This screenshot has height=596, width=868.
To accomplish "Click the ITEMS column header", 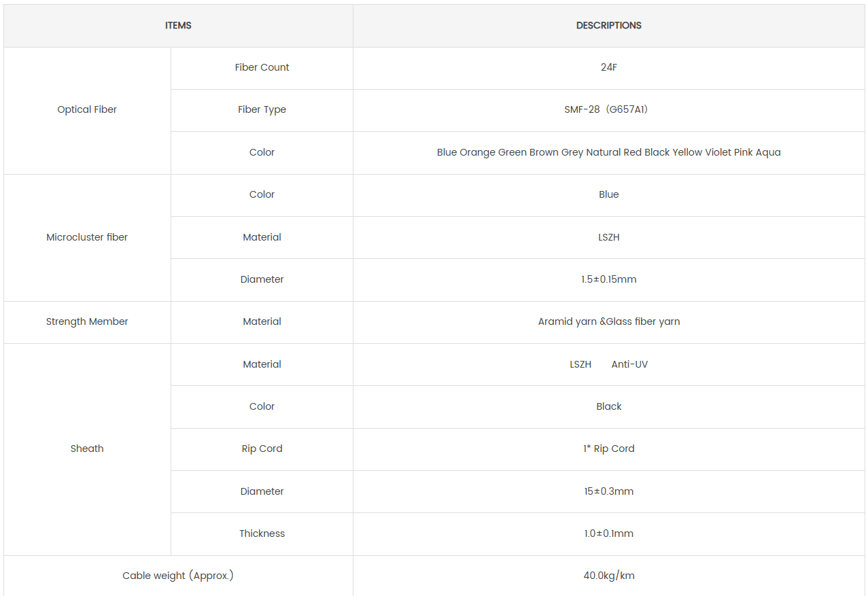I will (178, 26).
